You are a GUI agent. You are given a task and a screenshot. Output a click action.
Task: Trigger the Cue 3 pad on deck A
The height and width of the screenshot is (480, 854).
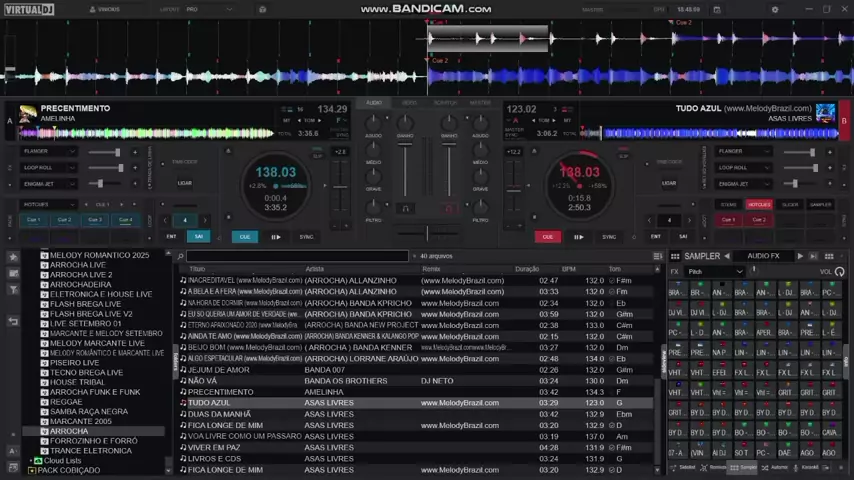point(95,220)
